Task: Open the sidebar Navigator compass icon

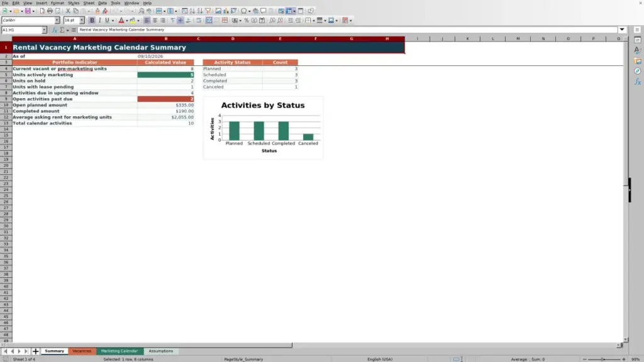Action: [x=638, y=72]
